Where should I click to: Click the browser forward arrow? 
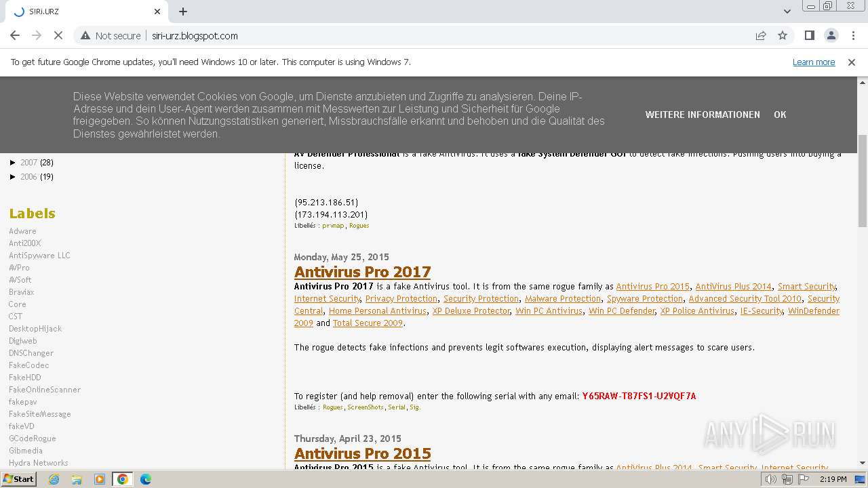pos(37,36)
